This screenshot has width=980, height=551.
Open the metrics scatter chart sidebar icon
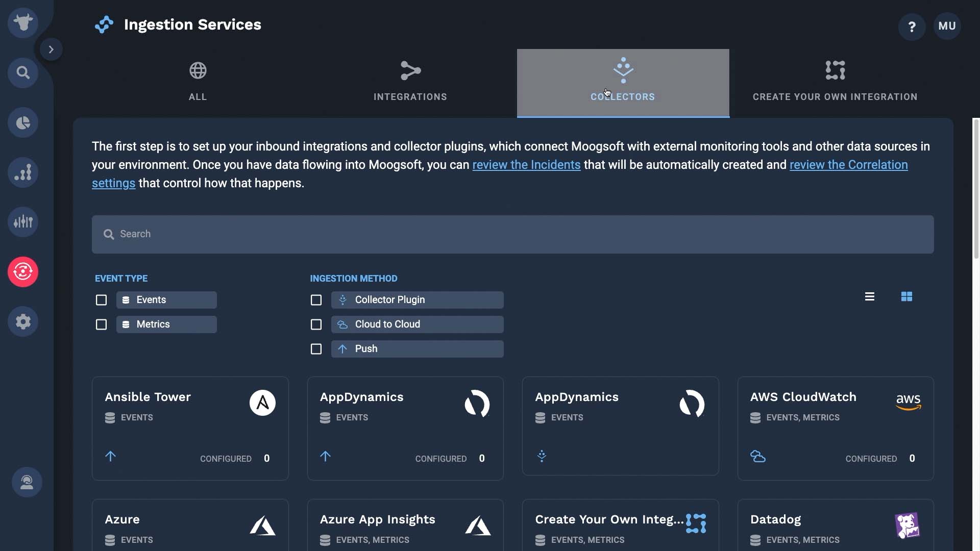pyautogui.click(x=23, y=172)
